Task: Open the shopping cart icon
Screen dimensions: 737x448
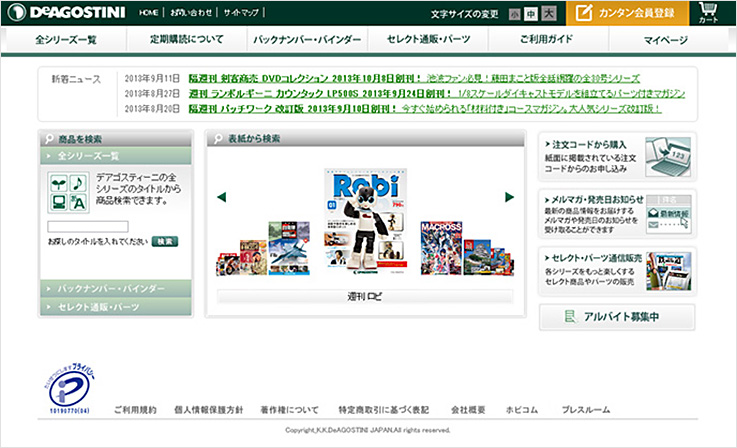Action: [x=709, y=13]
